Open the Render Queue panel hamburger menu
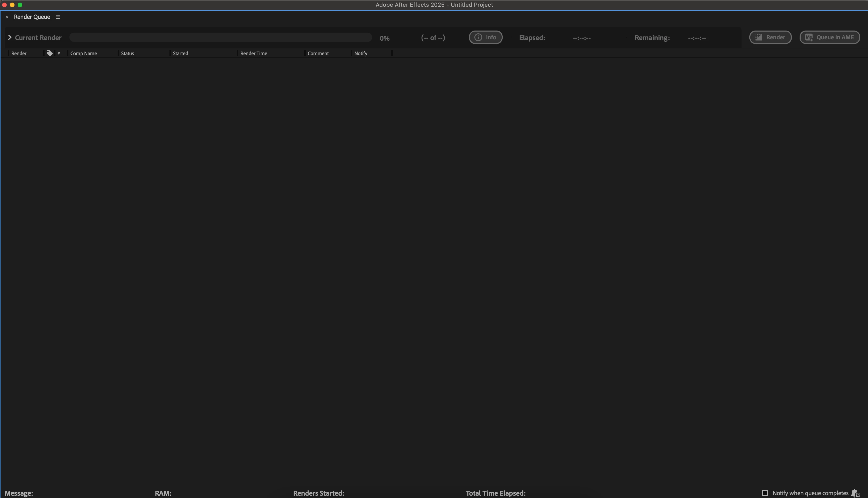868x498 pixels. (58, 17)
